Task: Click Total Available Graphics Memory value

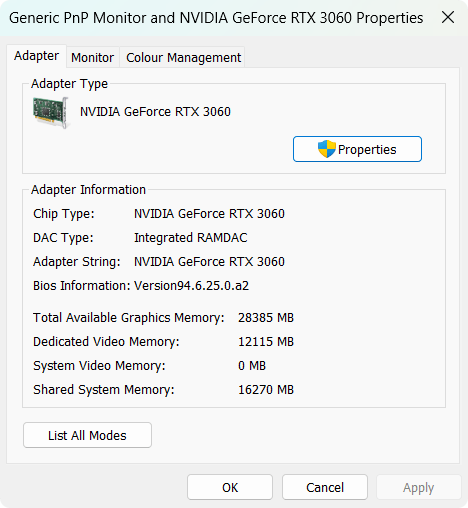Action: click(x=266, y=318)
